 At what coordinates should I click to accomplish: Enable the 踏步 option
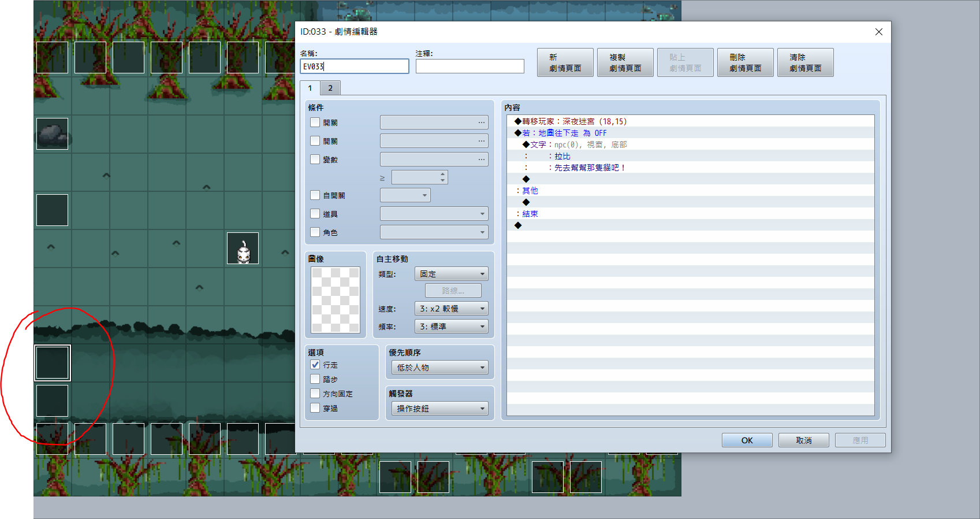[315, 379]
